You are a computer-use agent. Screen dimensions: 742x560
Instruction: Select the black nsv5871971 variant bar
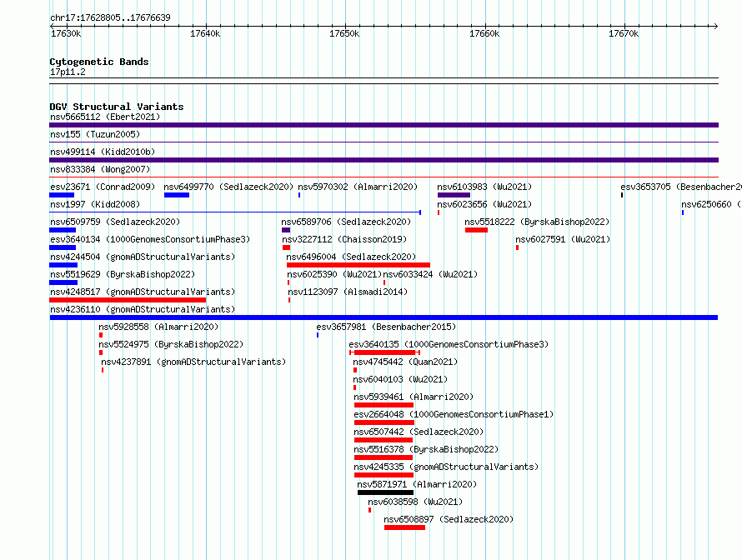386,492
